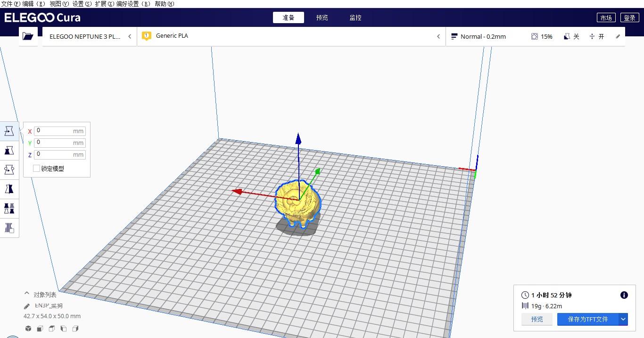Click the open file folder icon
This screenshot has height=338, width=644.
click(x=28, y=36)
